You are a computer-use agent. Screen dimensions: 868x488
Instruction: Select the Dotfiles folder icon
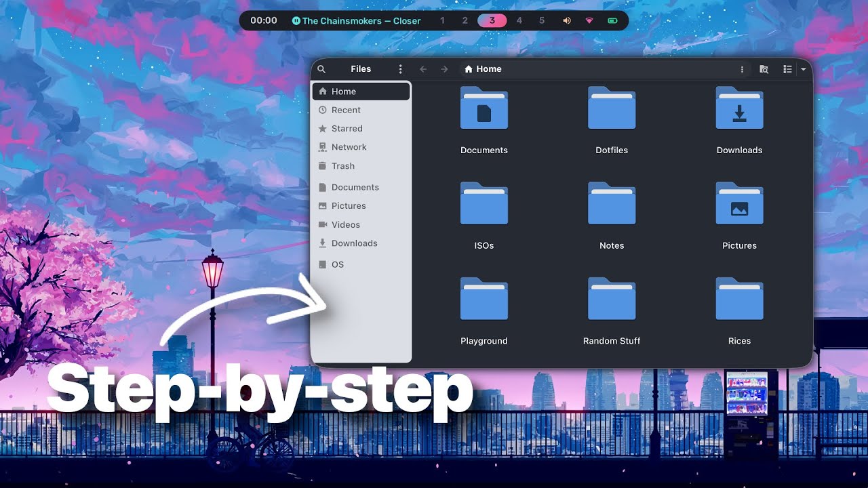tap(612, 108)
